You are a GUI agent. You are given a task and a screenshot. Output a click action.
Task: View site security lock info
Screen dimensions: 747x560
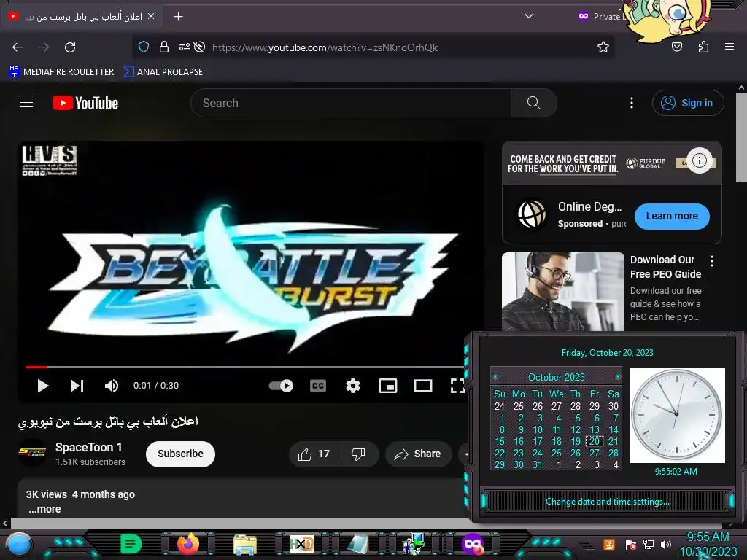164,47
